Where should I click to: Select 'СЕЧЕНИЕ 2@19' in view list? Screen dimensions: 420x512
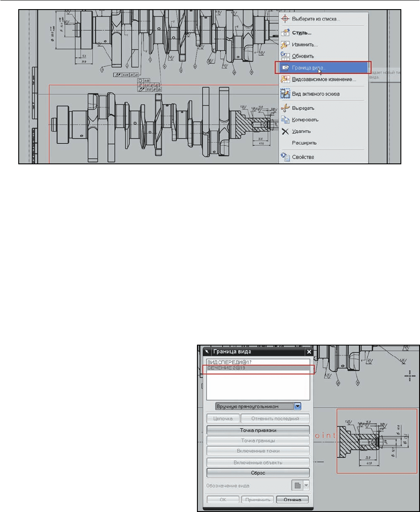pyautogui.click(x=258, y=368)
